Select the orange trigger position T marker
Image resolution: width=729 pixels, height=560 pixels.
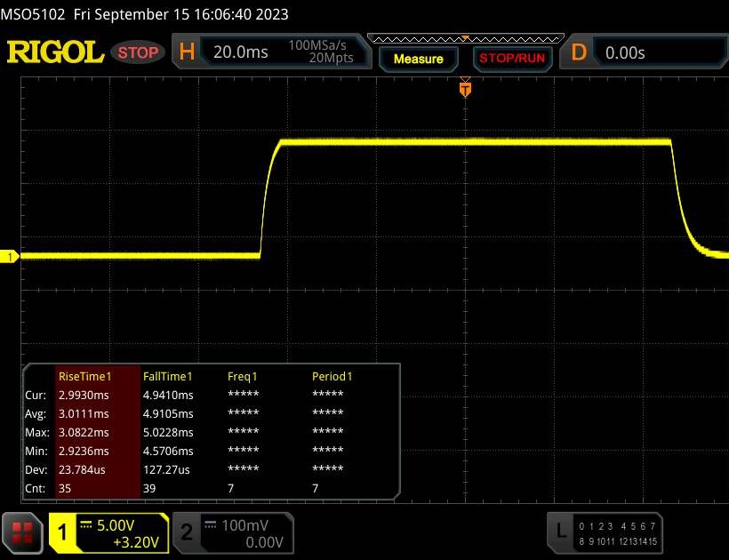click(465, 89)
